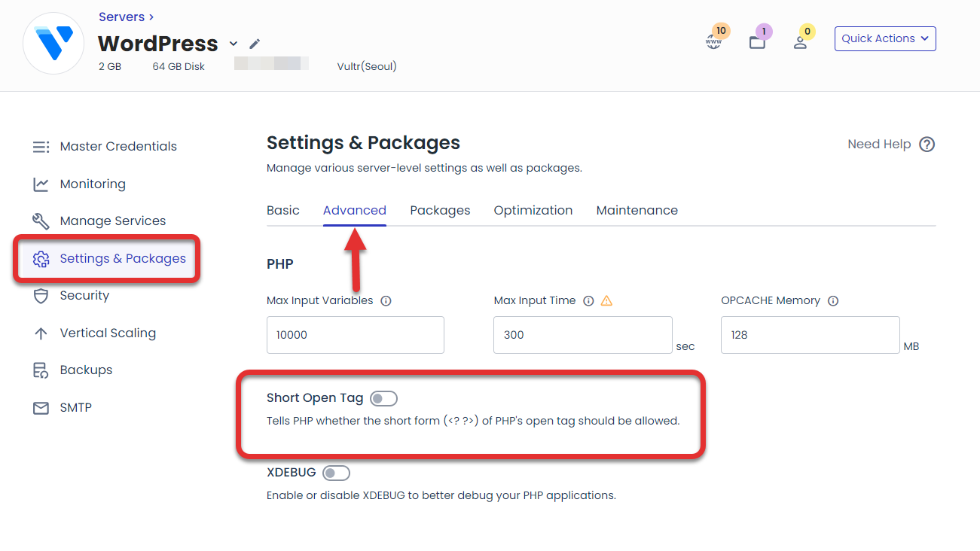Open the www applications icon with badge 10
The image size is (980, 551).
click(713, 42)
